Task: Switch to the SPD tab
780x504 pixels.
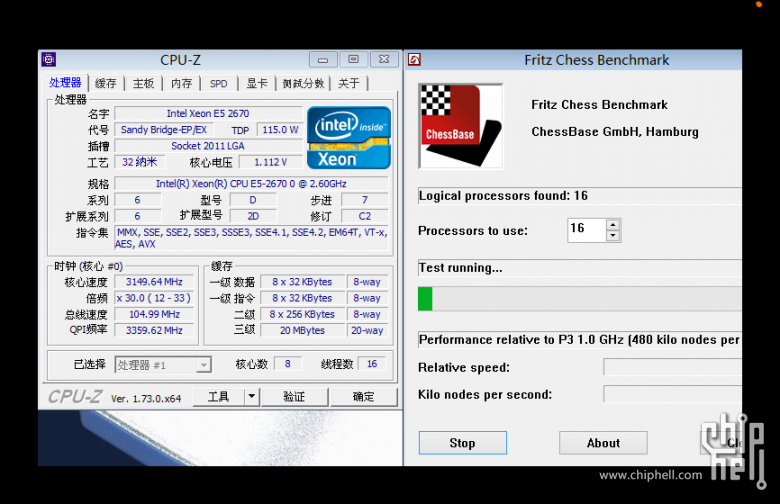Action: tap(218, 83)
